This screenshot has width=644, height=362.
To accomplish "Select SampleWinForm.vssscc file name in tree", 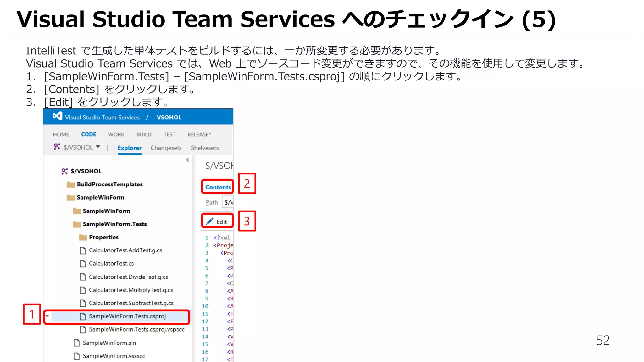I will [114, 356].
